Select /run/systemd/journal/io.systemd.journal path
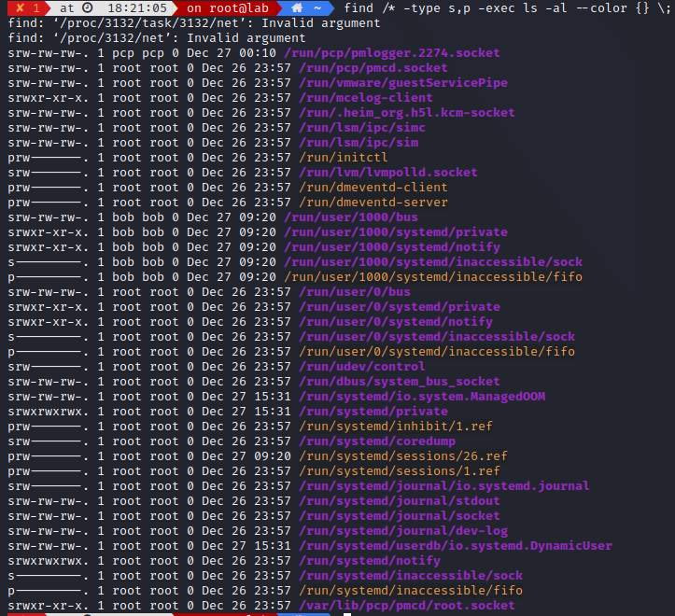 [x=444, y=486]
